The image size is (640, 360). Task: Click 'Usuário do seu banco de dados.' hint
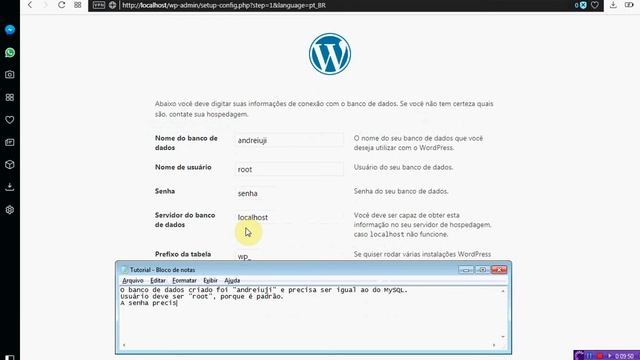click(x=403, y=167)
